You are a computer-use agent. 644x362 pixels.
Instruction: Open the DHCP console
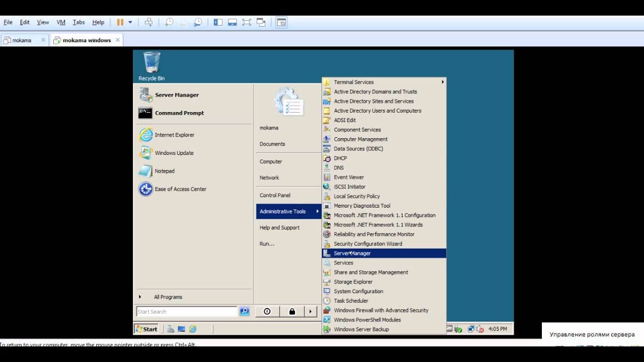click(x=384, y=158)
